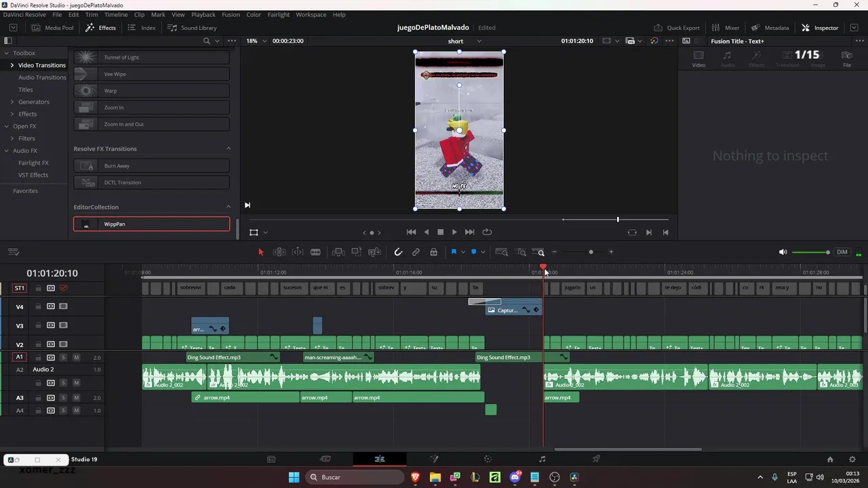Select the arrow Selection Mode tool

click(x=260, y=252)
